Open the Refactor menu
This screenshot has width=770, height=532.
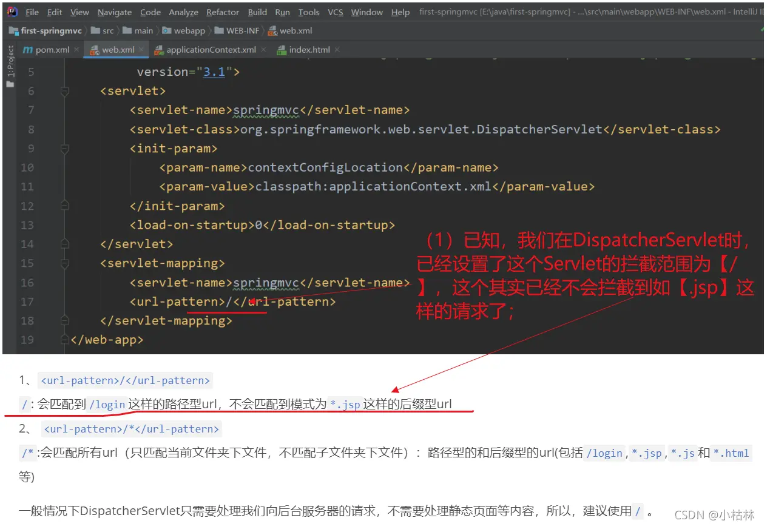(x=222, y=12)
